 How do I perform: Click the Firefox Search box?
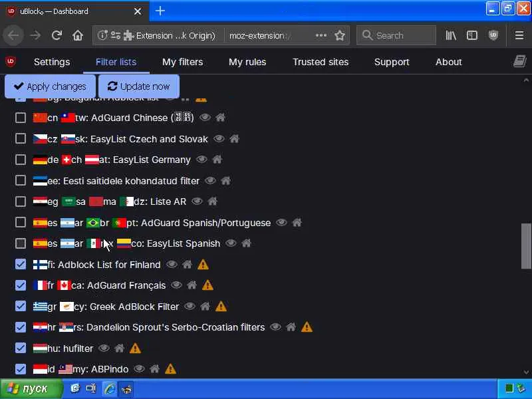pyautogui.click(x=396, y=35)
